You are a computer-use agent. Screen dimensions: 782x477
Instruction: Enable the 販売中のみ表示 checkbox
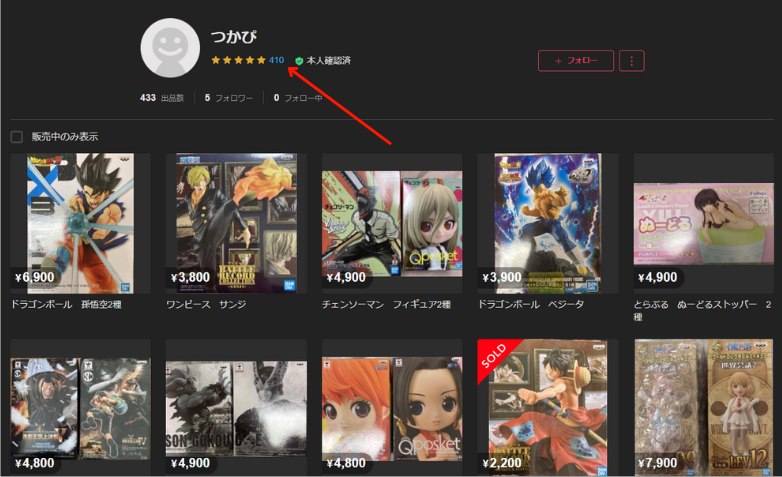pos(16,137)
